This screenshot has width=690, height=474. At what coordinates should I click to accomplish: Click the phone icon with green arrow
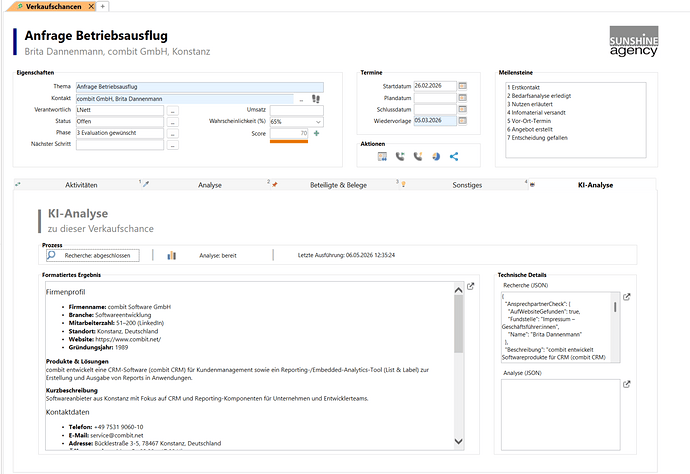pyautogui.click(x=400, y=156)
